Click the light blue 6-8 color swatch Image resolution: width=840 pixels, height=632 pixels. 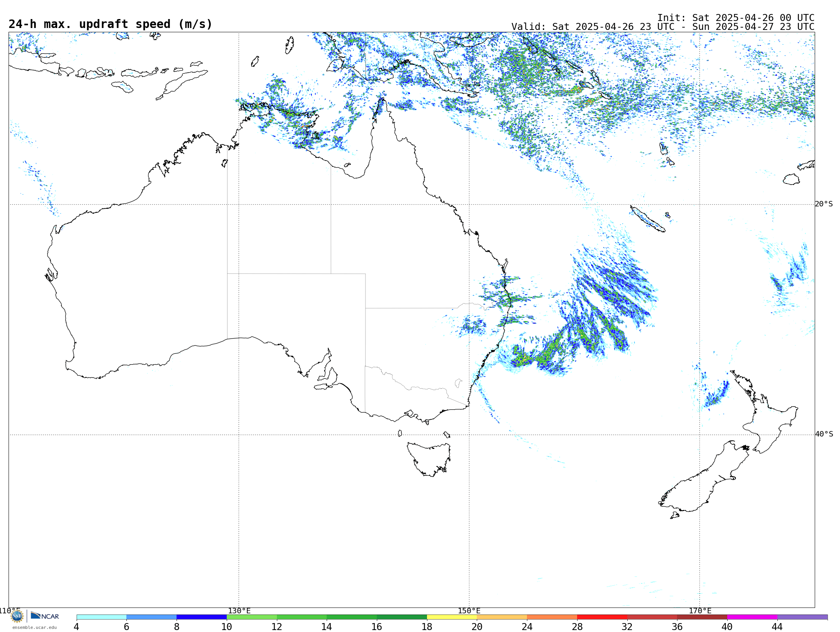tap(152, 617)
